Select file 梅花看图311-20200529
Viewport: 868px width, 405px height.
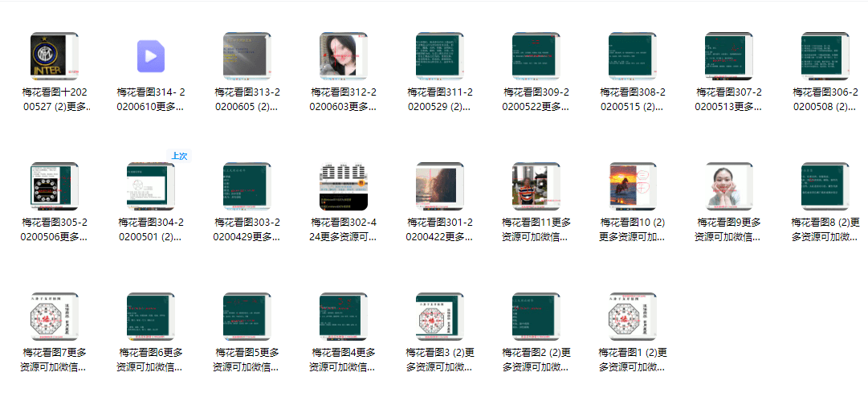point(439,56)
